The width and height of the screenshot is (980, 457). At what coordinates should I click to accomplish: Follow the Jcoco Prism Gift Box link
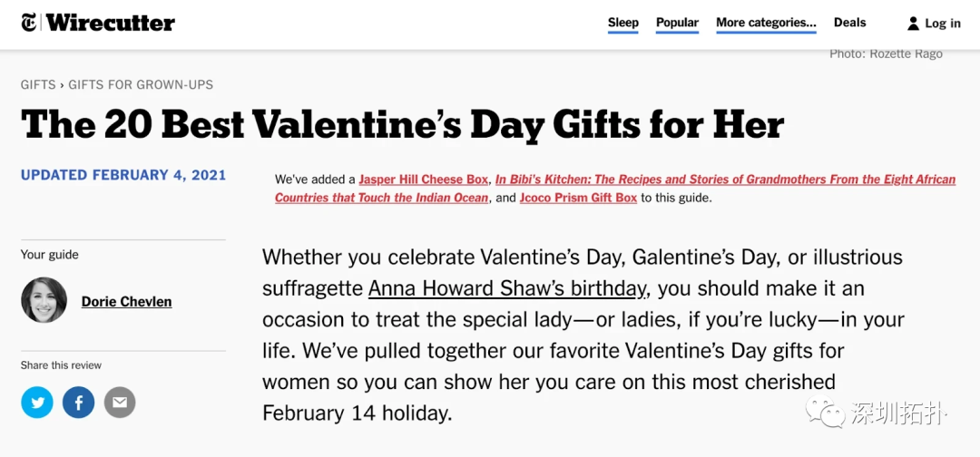[x=578, y=198]
